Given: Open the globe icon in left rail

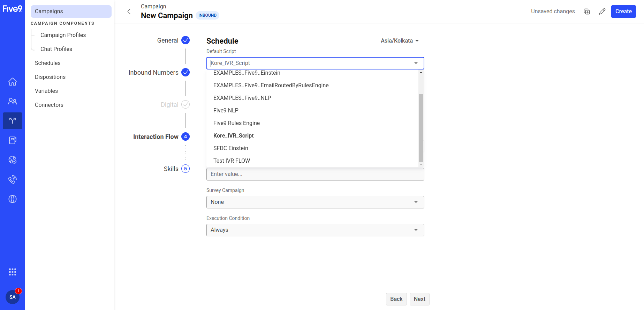Looking at the screenshot, I should (13, 199).
